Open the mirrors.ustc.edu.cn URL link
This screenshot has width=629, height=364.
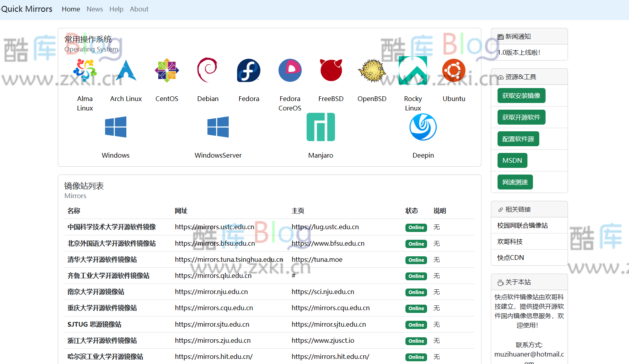(215, 227)
